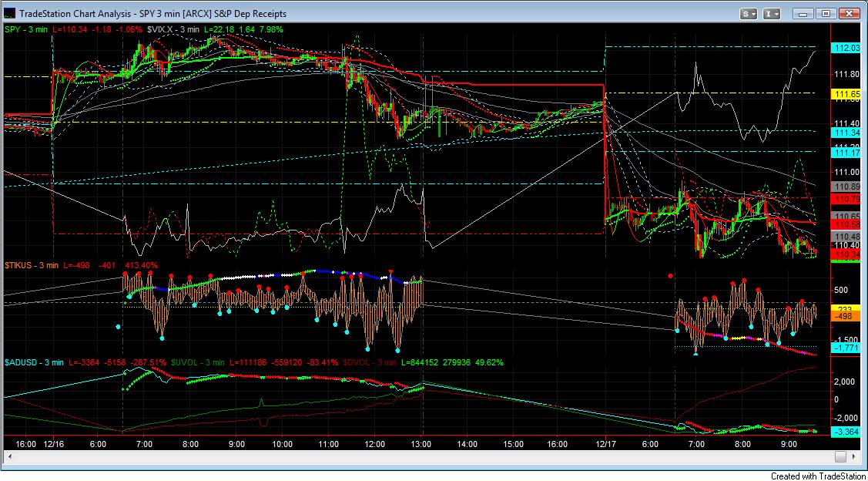The image size is (868, 481).
Task: Click the red 110.58 price axis marker
Action: tap(845, 224)
